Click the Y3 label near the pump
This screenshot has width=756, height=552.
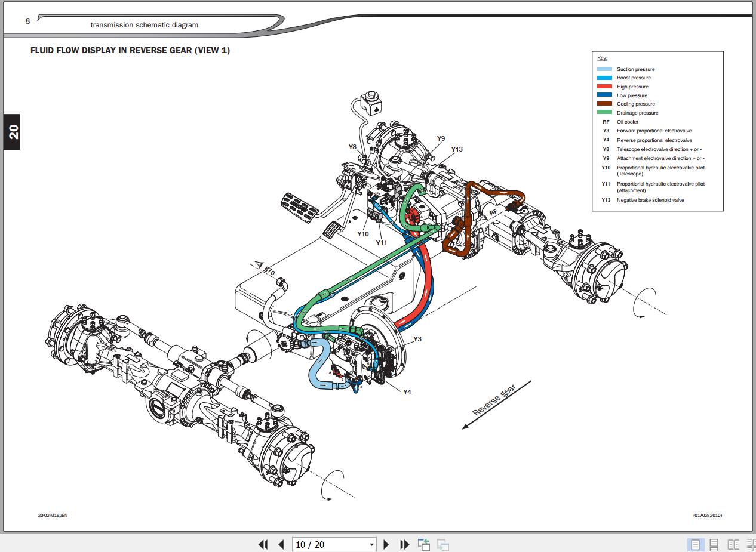tap(417, 339)
